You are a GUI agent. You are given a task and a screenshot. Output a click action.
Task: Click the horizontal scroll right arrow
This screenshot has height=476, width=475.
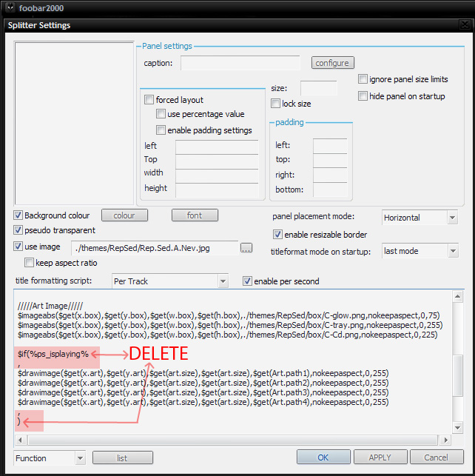click(x=445, y=440)
